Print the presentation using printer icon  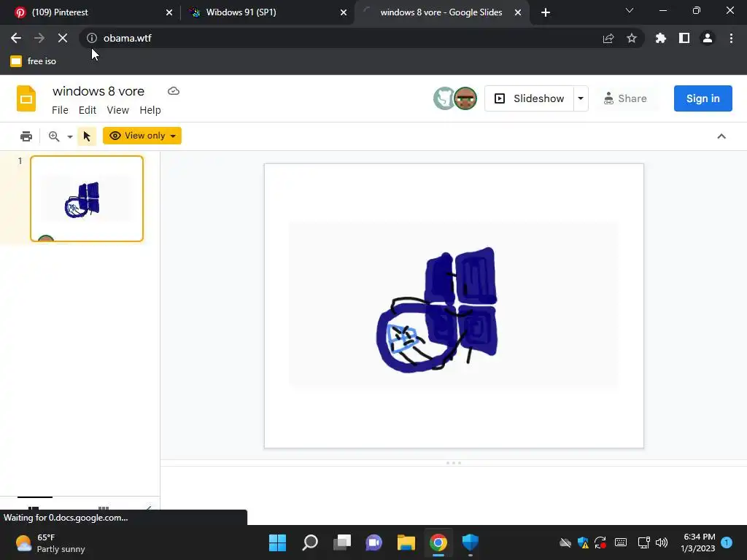click(26, 136)
